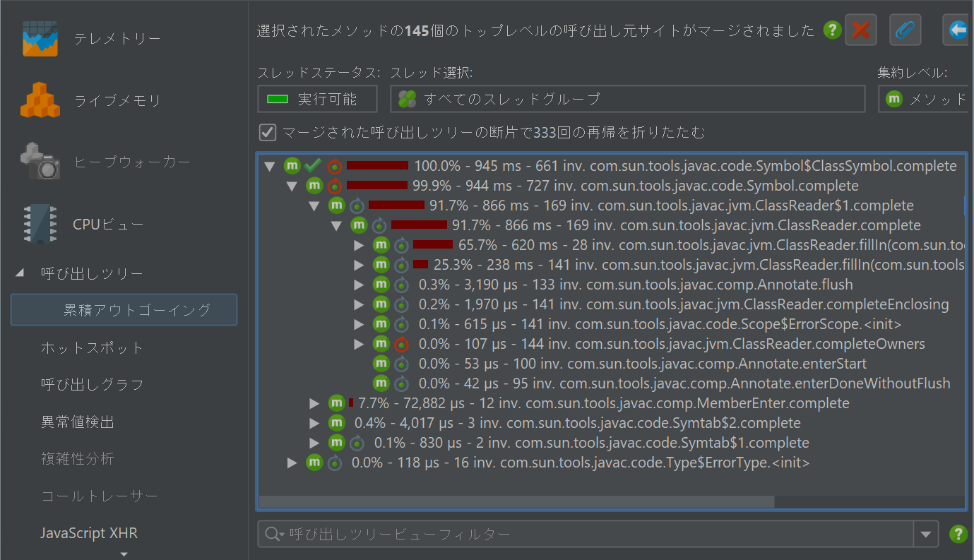This screenshot has width=974, height=560.
Task: Select the ClassReader.completeOwners row text
Action: click(672, 344)
